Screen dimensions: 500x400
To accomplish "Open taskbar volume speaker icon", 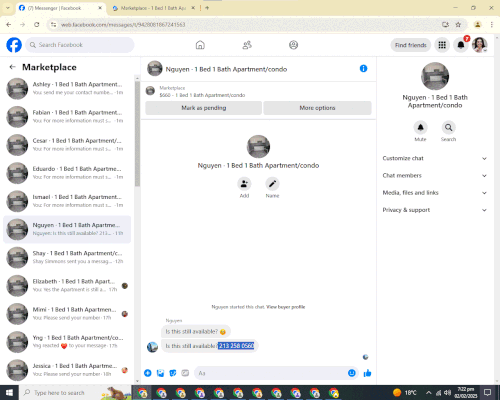I will pos(447,393).
